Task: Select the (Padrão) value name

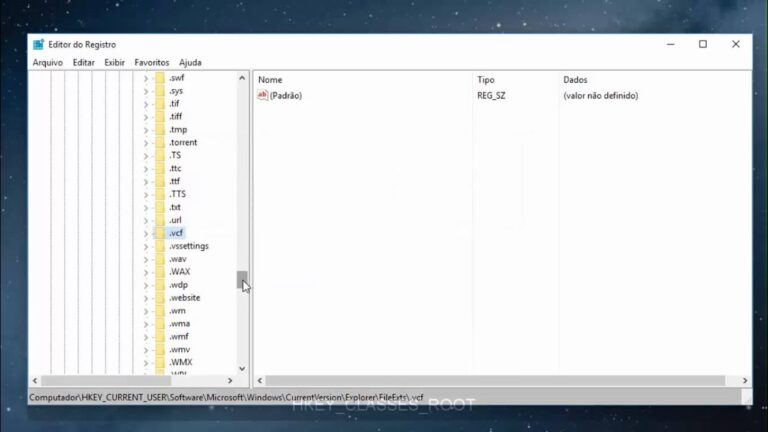Action: coord(286,96)
